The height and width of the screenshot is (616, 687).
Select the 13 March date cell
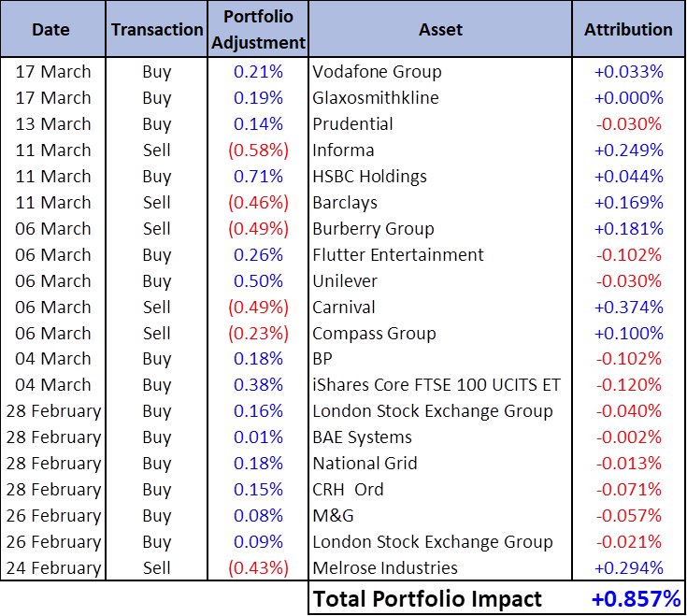coord(53,124)
